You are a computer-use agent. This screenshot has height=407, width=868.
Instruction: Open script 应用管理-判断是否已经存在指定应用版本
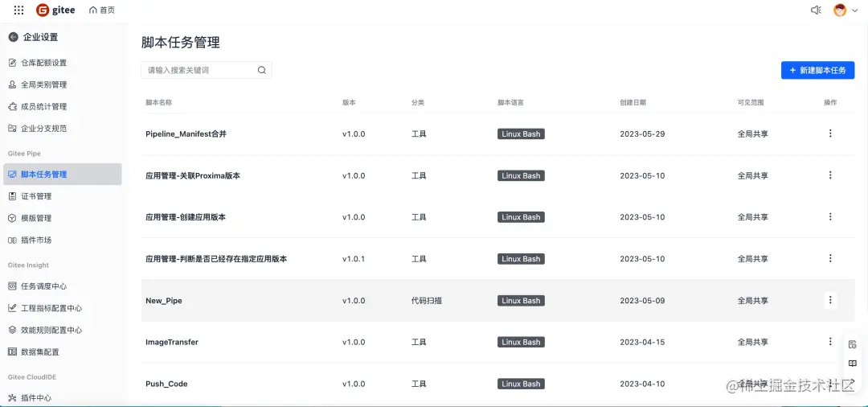tap(216, 258)
